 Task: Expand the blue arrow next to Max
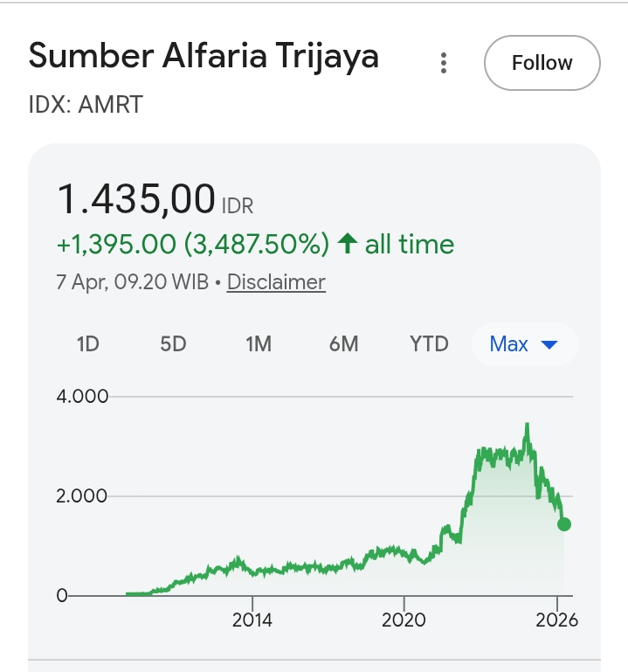point(549,345)
